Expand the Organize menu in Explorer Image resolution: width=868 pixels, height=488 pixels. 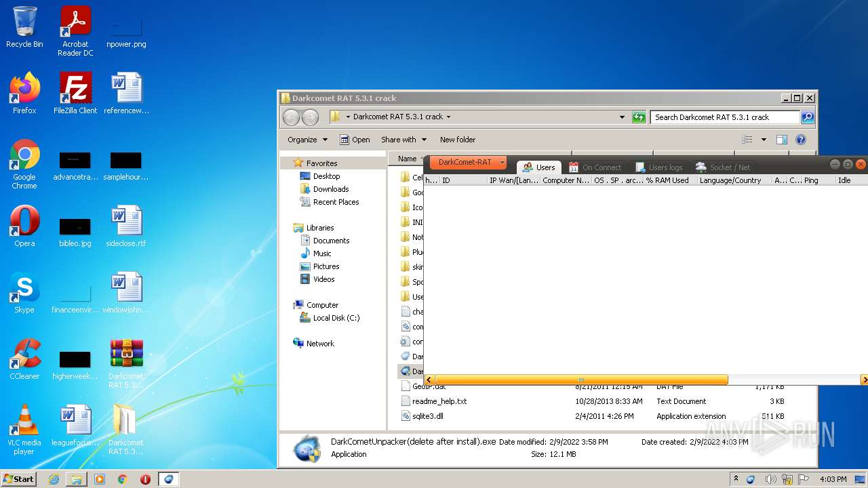(x=307, y=140)
